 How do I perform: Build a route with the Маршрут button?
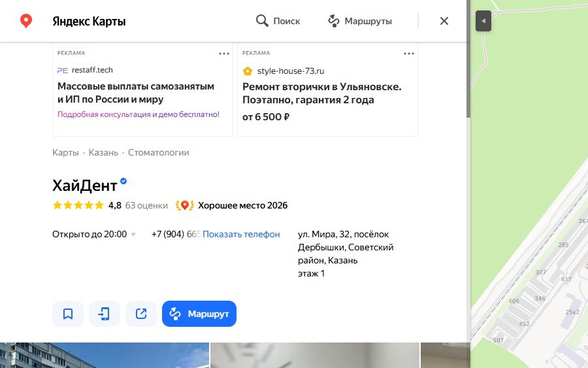point(199,314)
